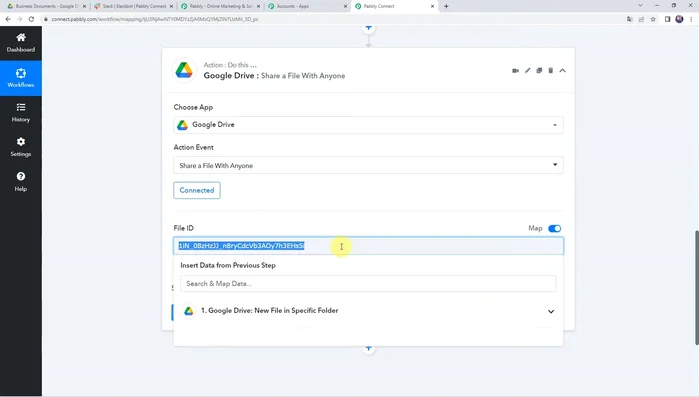
Task: Add step with plus button above action
Action: click(x=368, y=28)
